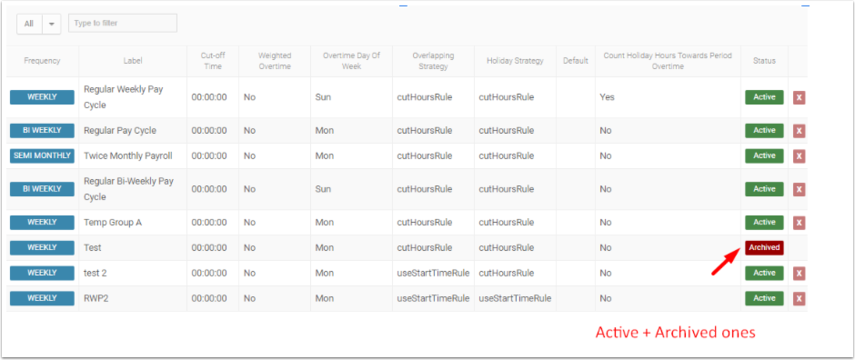This screenshot has width=855, height=360.
Task: Select the Test label cell
Action: (92, 248)
